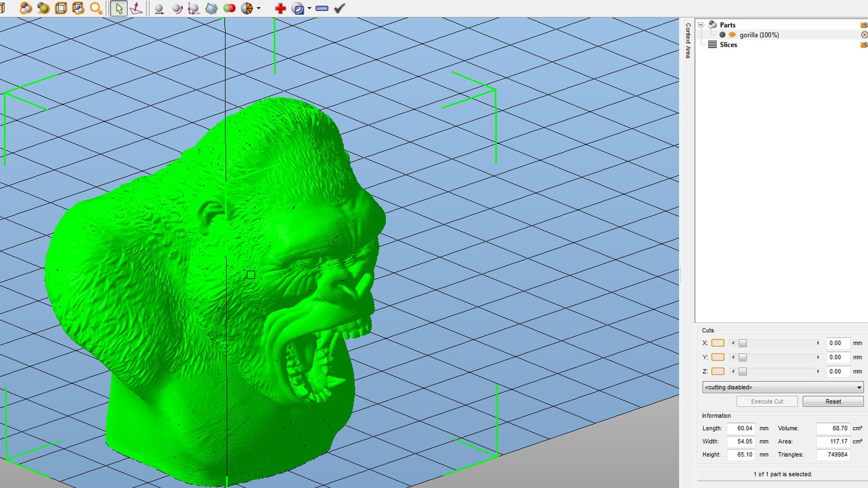868x488 pixels.
Task: Click left arrow of Z cut slider
Action: (x=733, y=371)
